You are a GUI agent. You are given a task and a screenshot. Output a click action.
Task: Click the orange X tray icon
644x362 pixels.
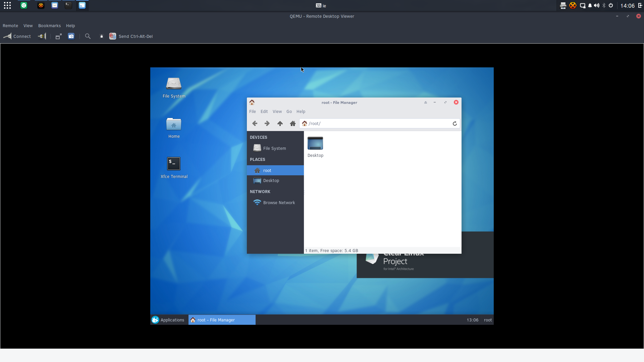tap(573, 5)
